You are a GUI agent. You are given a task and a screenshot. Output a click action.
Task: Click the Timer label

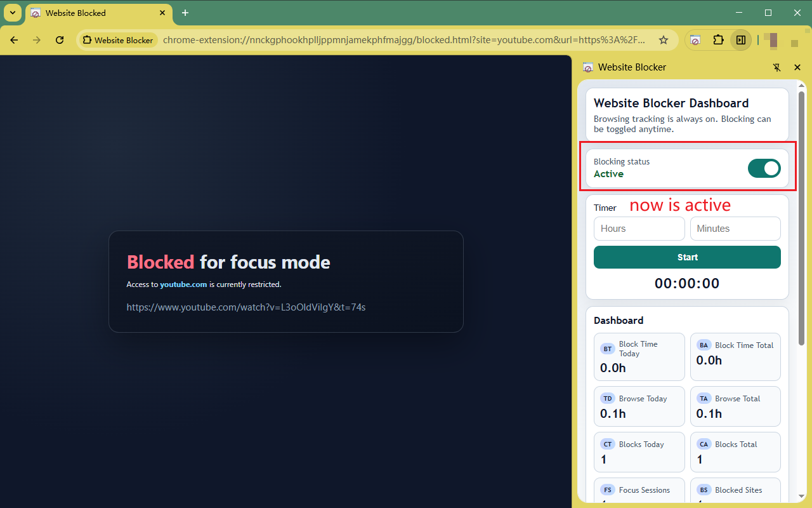click(x=605, y=208)
